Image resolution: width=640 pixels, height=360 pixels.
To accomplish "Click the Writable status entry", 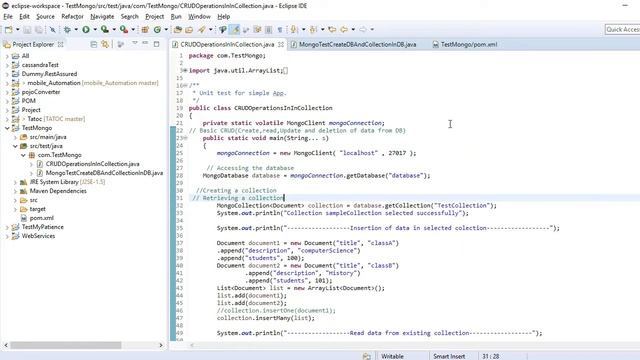I will coord(392,356).
